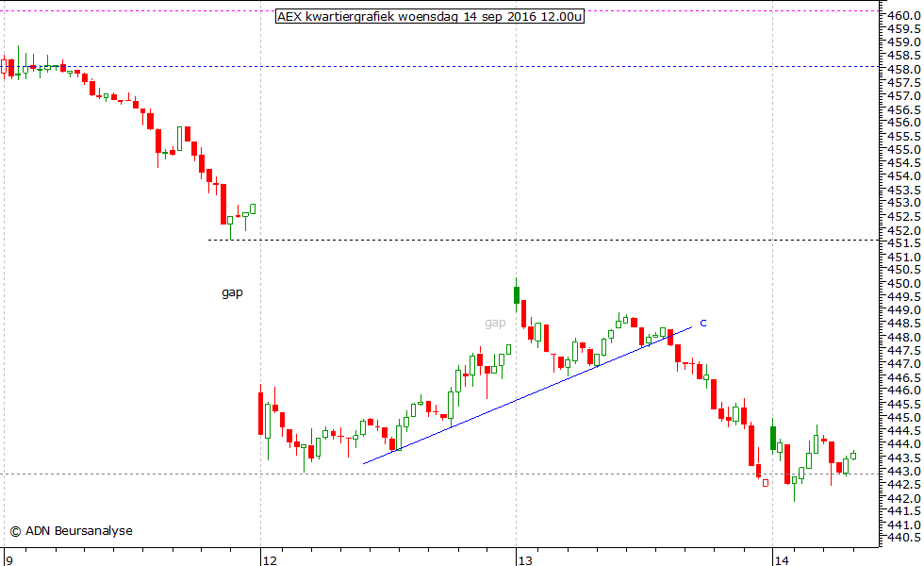
Task: Click the blue 'C' trendline label
Action: pos(703,323)
